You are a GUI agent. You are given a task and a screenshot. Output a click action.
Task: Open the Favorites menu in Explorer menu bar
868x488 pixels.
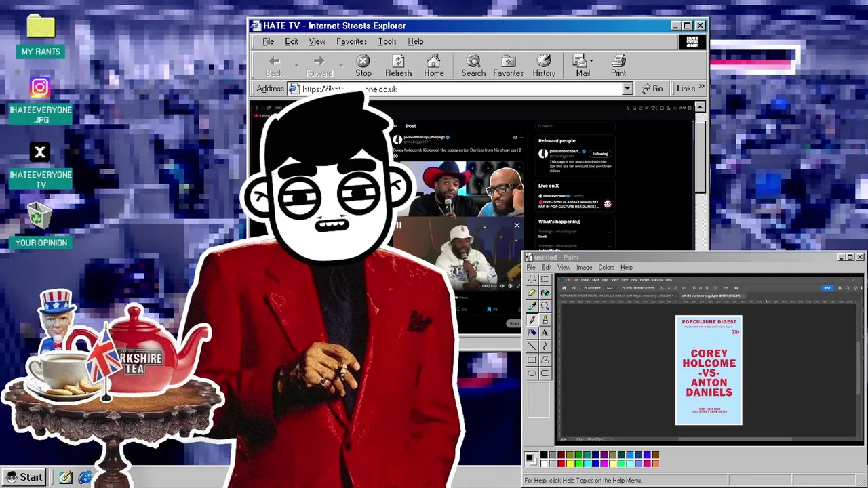point(351,41)
